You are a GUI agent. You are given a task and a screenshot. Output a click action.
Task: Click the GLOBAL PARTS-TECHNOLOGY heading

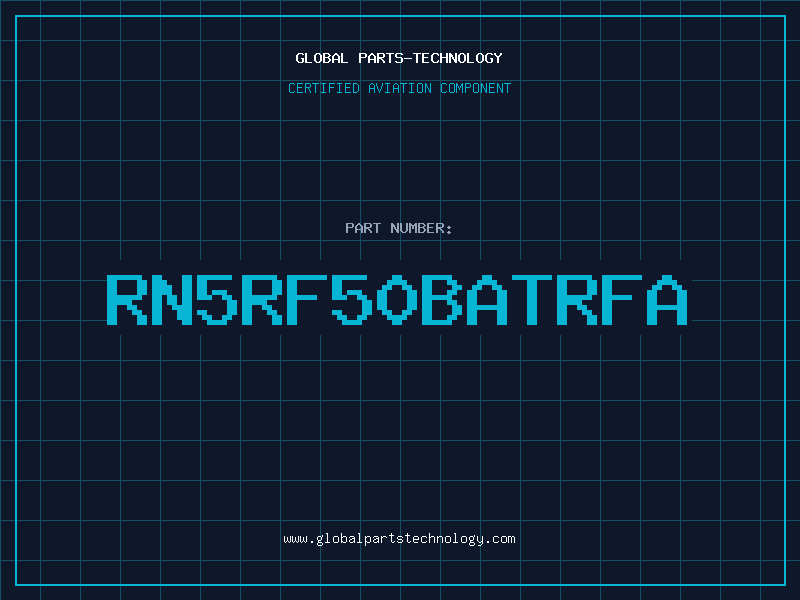[399, 58]
